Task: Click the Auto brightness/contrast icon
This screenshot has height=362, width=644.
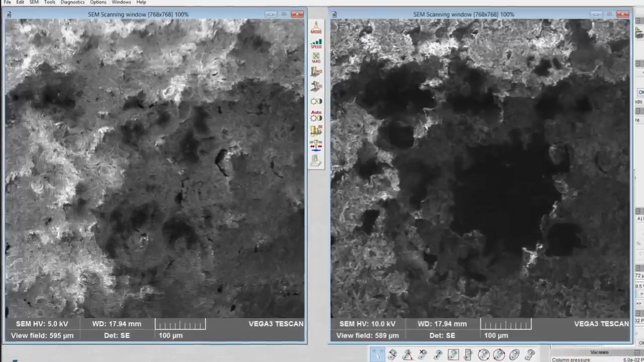Action: tap(316, 116)
